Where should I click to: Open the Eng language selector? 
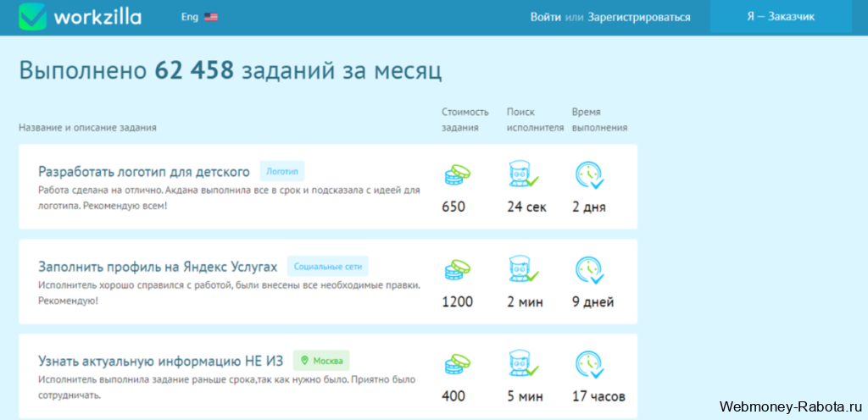[199, 17]
